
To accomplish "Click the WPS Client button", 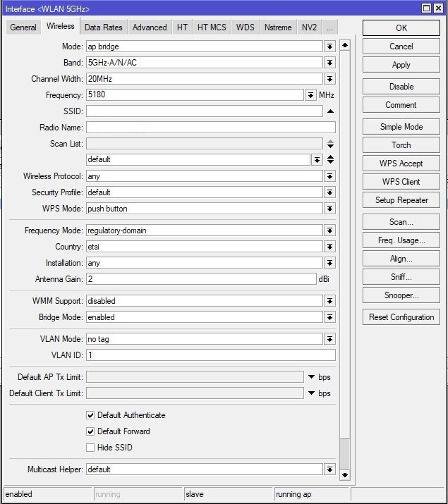I will (x=401, y=182).
